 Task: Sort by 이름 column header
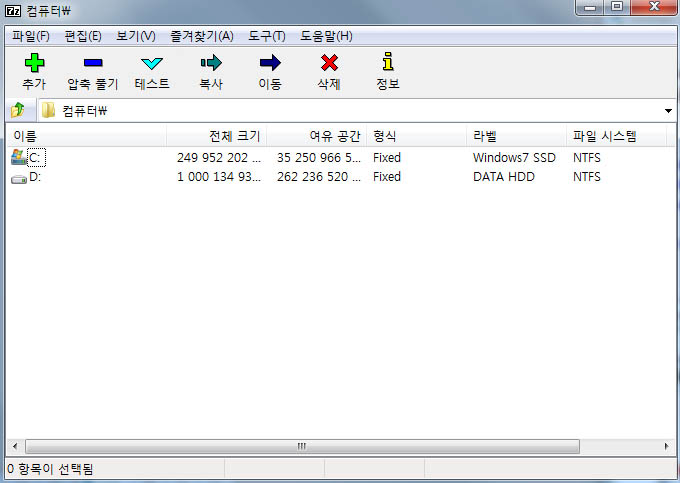[x=87, y=136]
